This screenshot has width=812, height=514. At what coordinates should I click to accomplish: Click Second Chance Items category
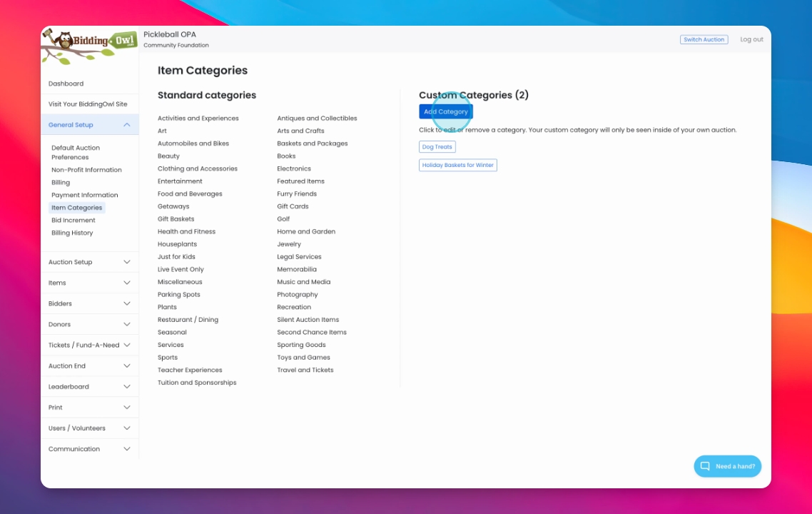[312, 332]
